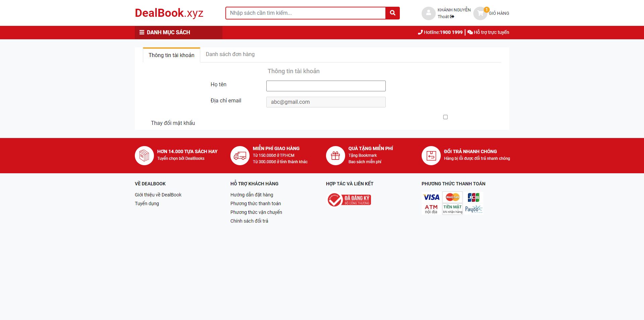Click the Tiền mặt khi nhận hàng logo
Screen dimensions: 644x320
(x=452, y=209)
